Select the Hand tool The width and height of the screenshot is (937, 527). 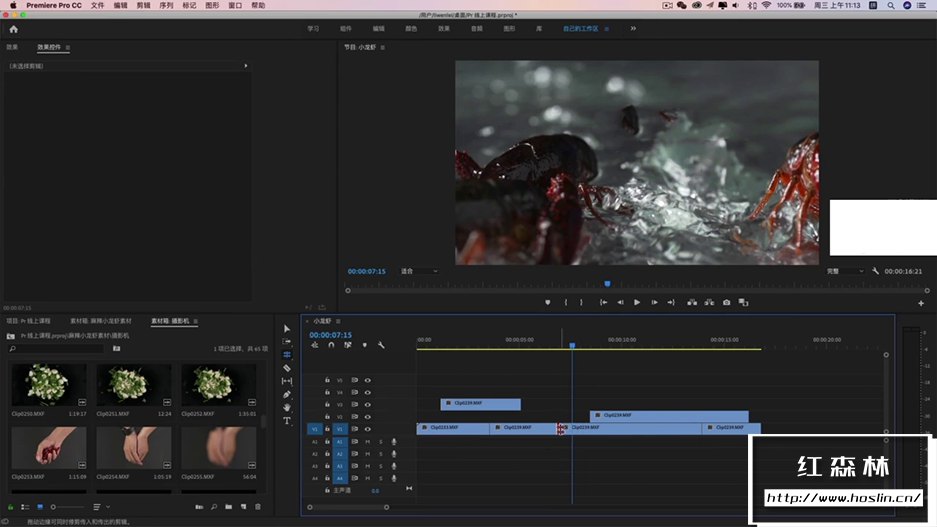[287, 407]
